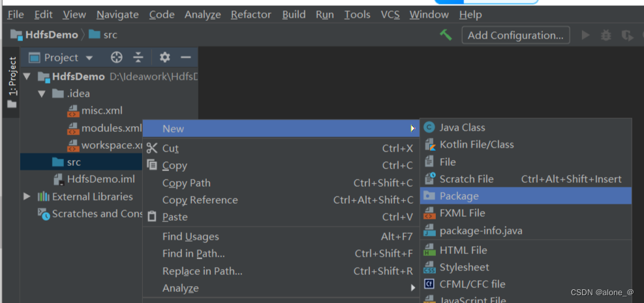This screenshot has height=303, width=644.
Task: Open the File menu
Action: 16,15
